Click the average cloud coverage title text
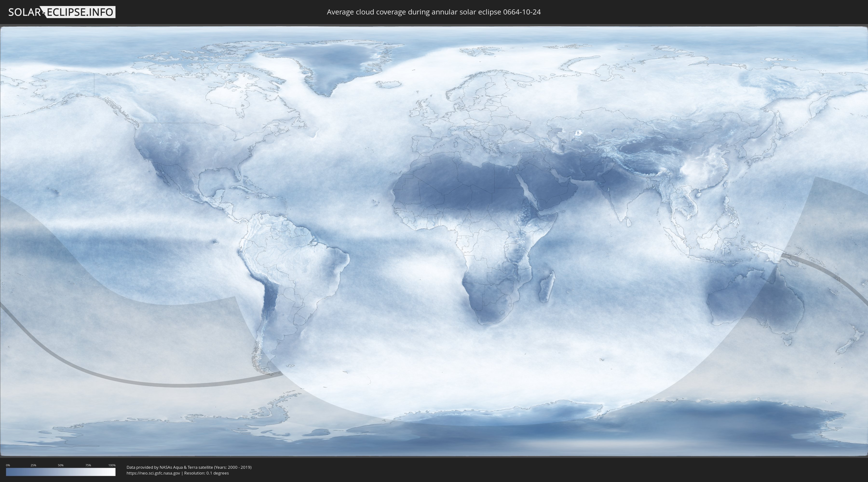868x482 pixels. pos(434,12)
